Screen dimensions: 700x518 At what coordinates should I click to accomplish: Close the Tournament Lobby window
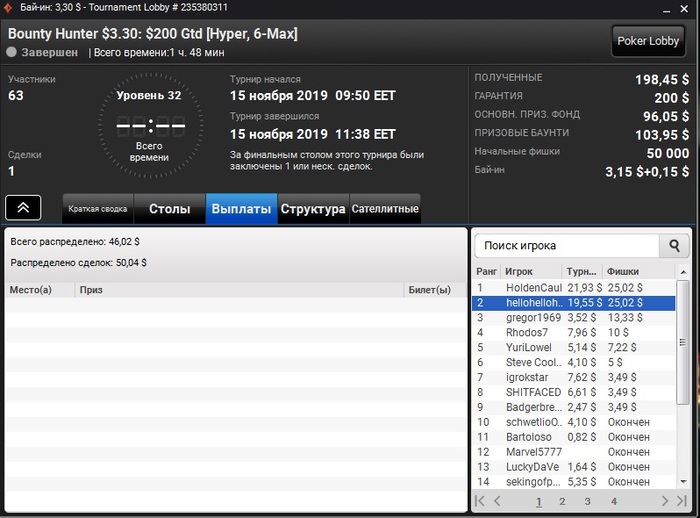tap(684, 8)
